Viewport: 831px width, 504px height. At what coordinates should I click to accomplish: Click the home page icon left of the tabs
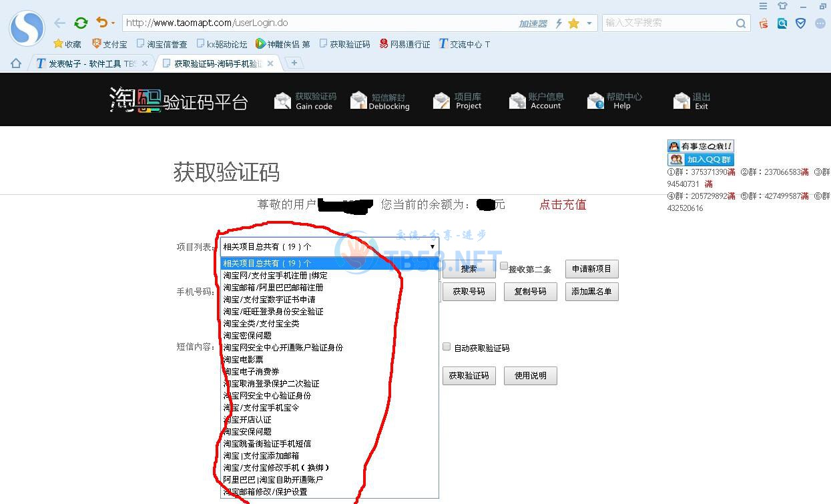click(16, 63)
